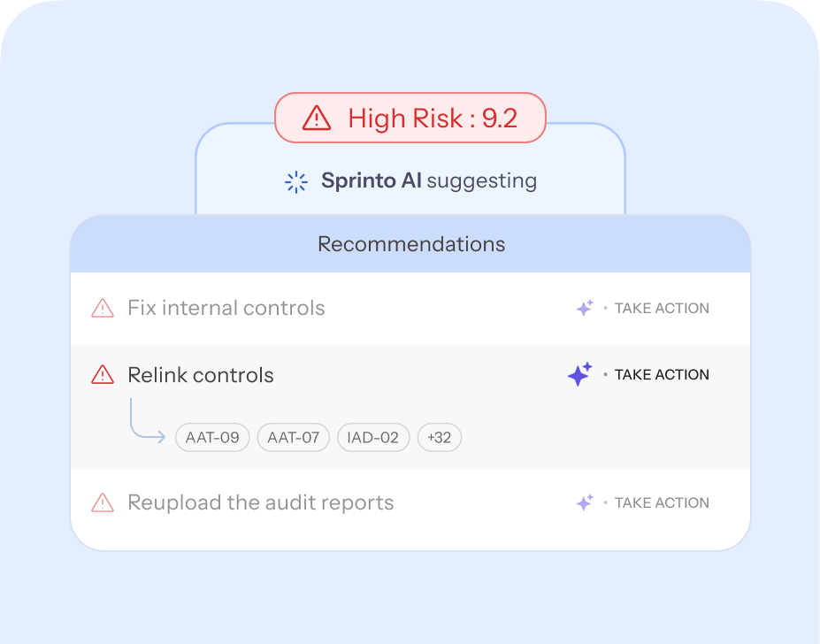Click the warning icon beside Fix internal controls

point(101,308)
